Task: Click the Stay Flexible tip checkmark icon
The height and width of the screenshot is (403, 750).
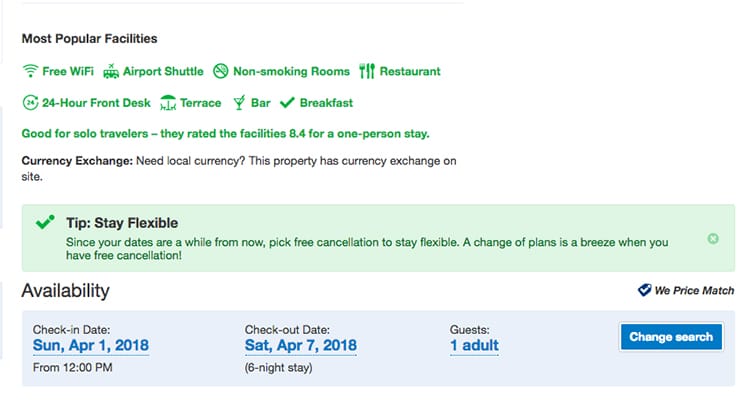Action: pyautogui.click(x=45, y=222)
